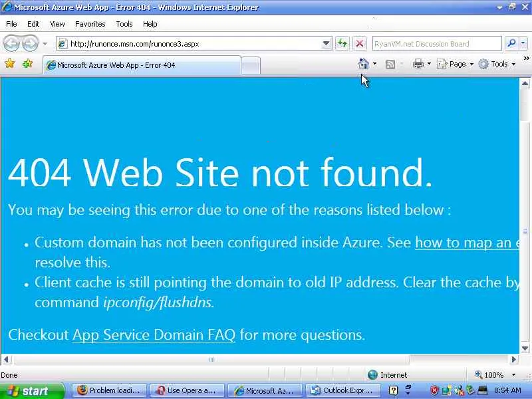Click the RSS Feeds icon
Image resolution: width=532 pixels, height=399 pixels.
point(390,64)
